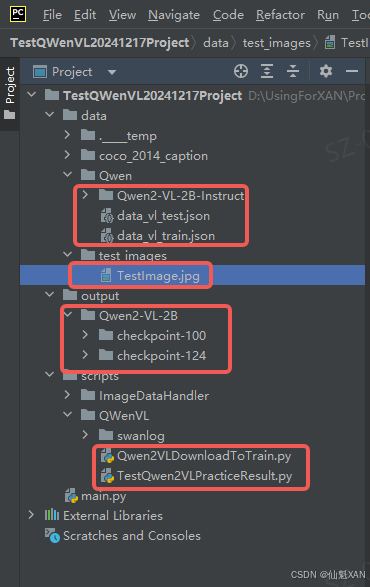Screen dimensions: 370x587
Task: Open the Code menu
Action: (x=228, y=15)
